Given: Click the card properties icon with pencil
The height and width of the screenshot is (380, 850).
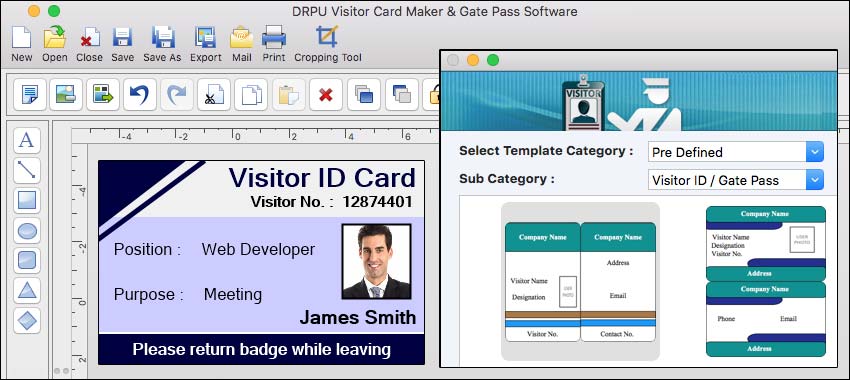Looking at the screenshot, I should click(29, 95).
